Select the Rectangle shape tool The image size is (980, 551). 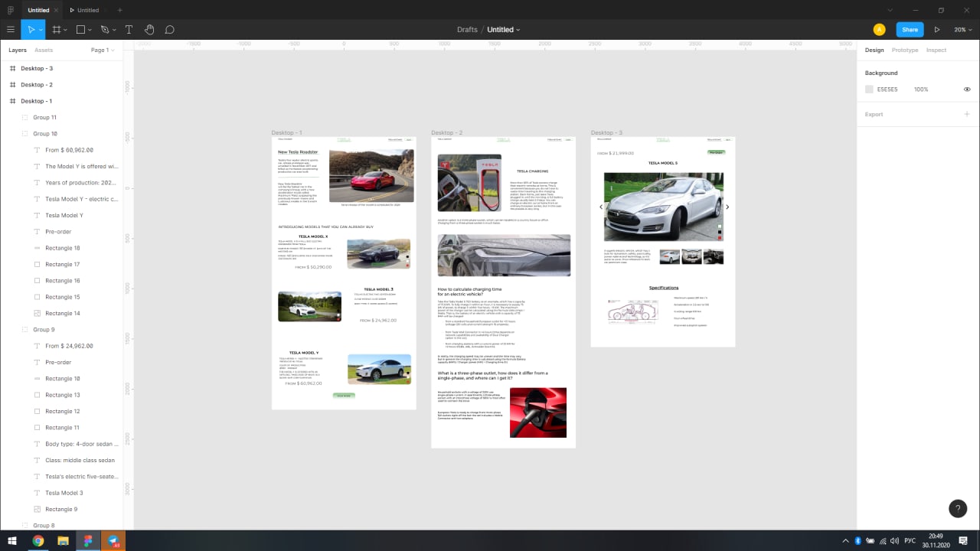pos(80,30)
